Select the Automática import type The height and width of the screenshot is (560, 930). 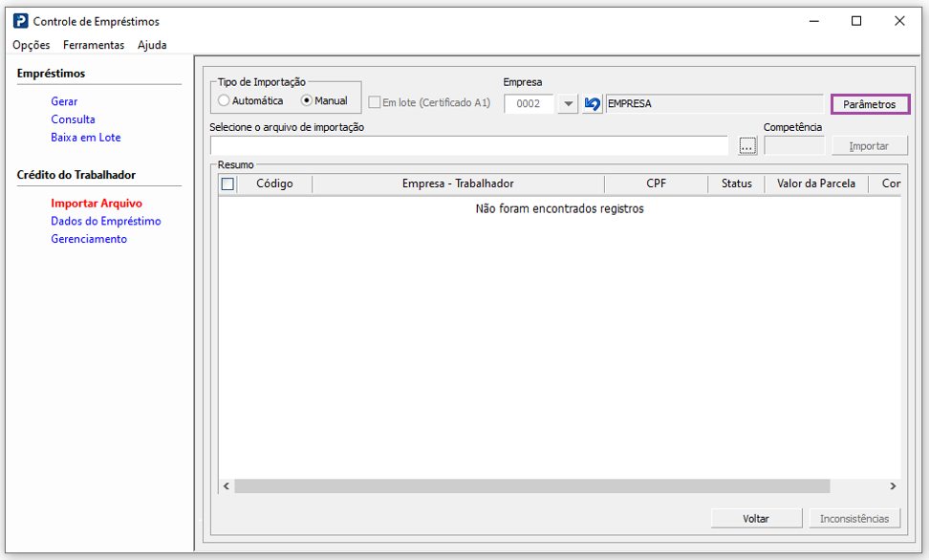click(224, 100)
